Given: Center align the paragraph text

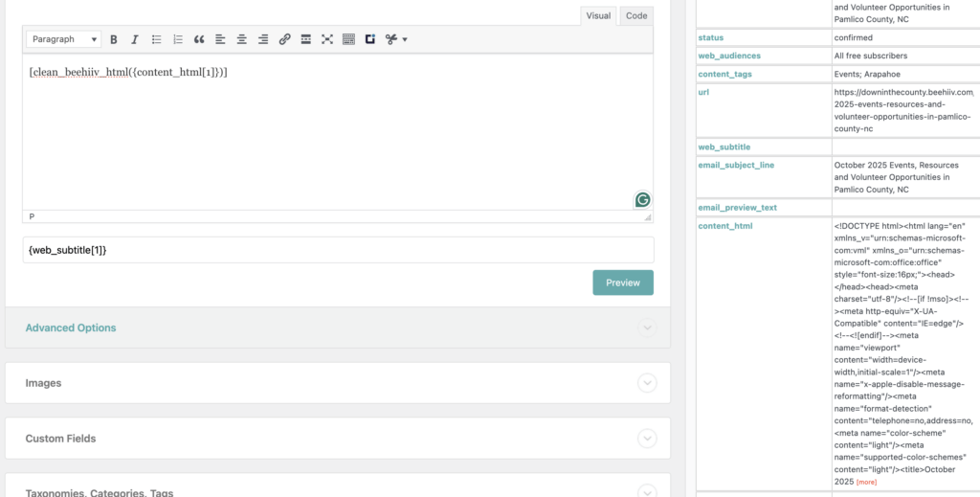Looking at the screenshot, I should point(241,39).
